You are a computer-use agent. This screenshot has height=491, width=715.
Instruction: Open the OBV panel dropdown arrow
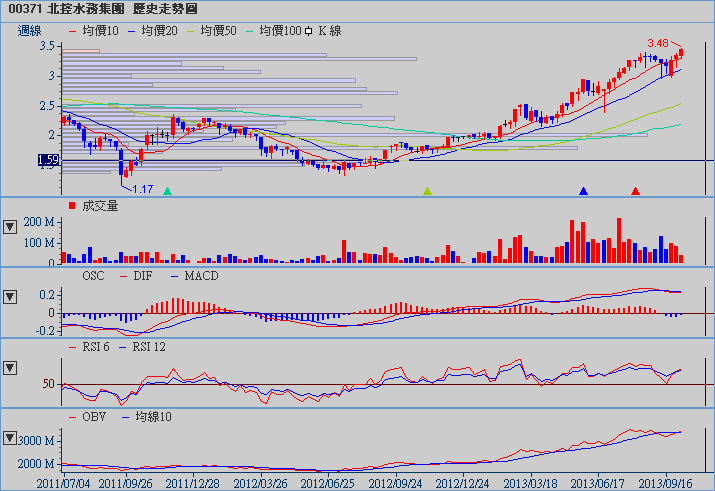[x=11, y=438]
